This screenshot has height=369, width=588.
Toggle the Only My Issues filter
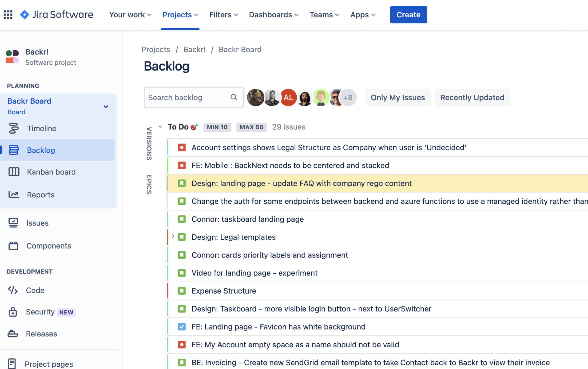pyautogui.click(x=398, y=97)
